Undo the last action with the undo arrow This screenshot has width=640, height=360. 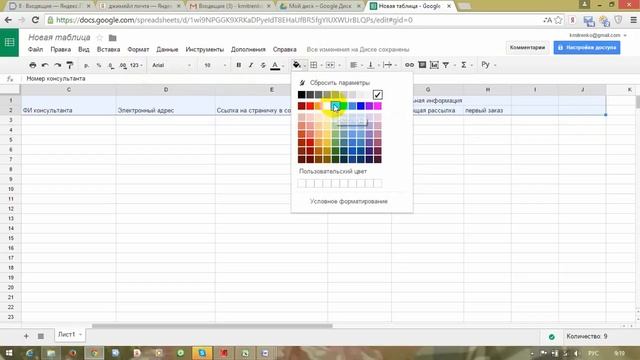tap(45, 65)
